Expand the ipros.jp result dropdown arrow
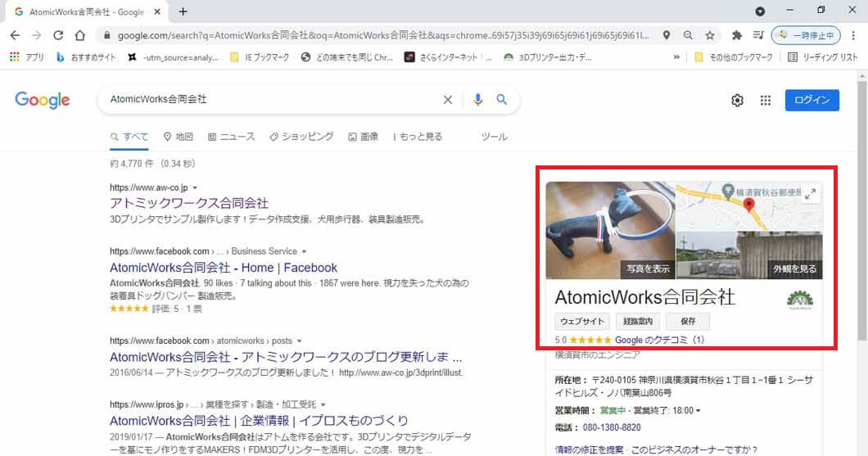 pos(323,404)
